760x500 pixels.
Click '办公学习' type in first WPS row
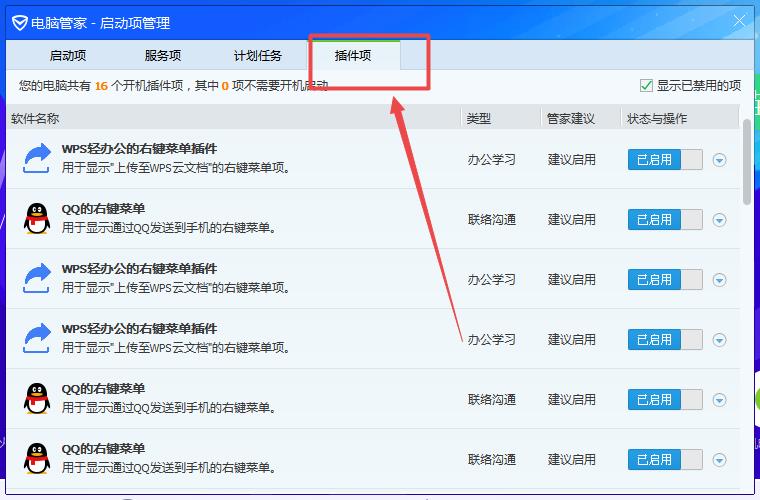(x=491, y=159)
